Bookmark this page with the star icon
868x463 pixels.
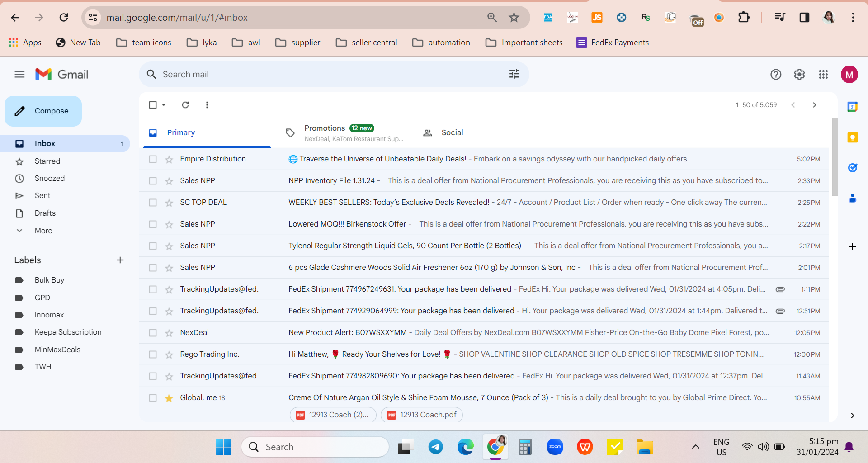pos(514,18)
